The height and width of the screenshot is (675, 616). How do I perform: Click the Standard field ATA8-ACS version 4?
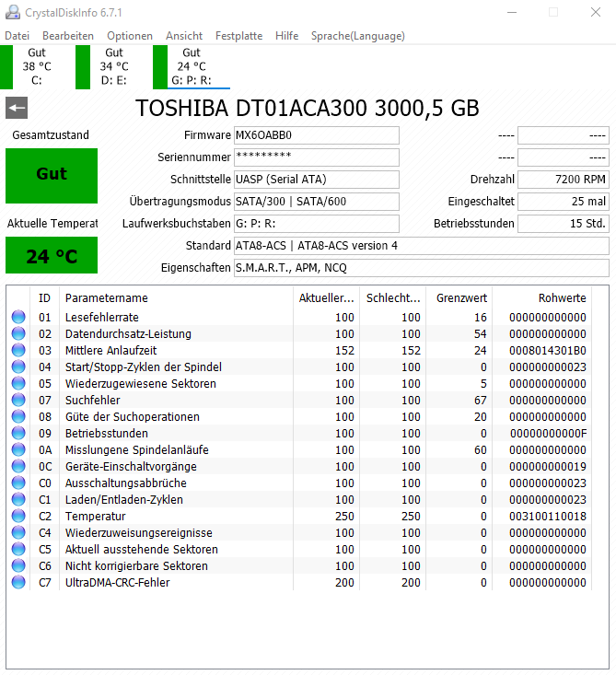point(422,246)
